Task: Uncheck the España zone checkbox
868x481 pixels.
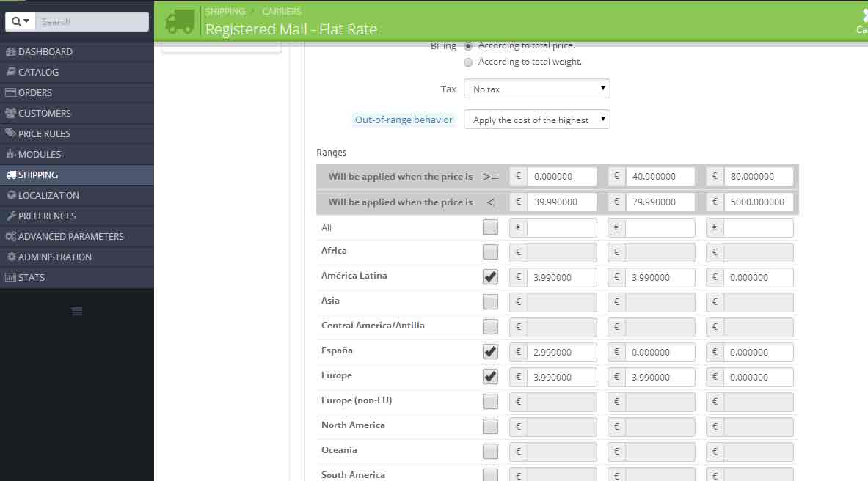Action: (x=490, y=351)
